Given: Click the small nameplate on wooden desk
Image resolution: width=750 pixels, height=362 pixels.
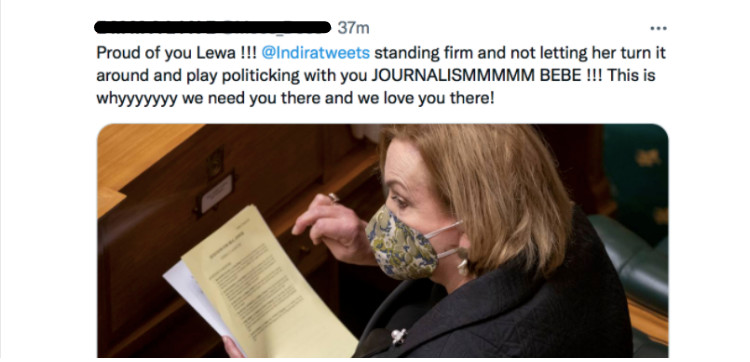Looking at the screenshot, I should [216, 193].
